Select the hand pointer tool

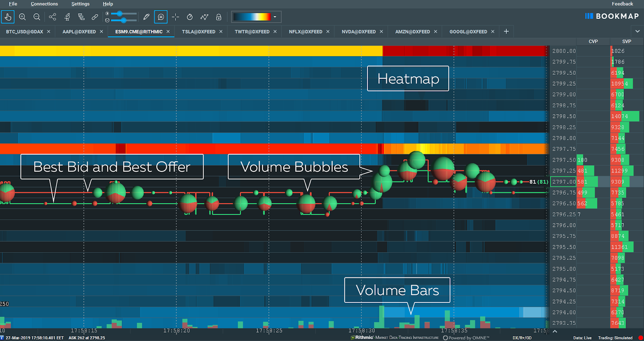(8, 17)
